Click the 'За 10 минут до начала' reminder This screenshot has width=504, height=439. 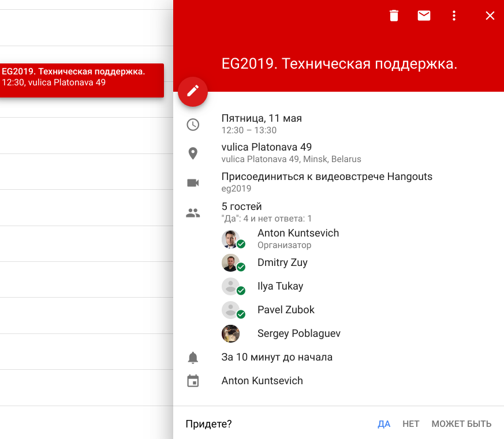pos(277,357)
